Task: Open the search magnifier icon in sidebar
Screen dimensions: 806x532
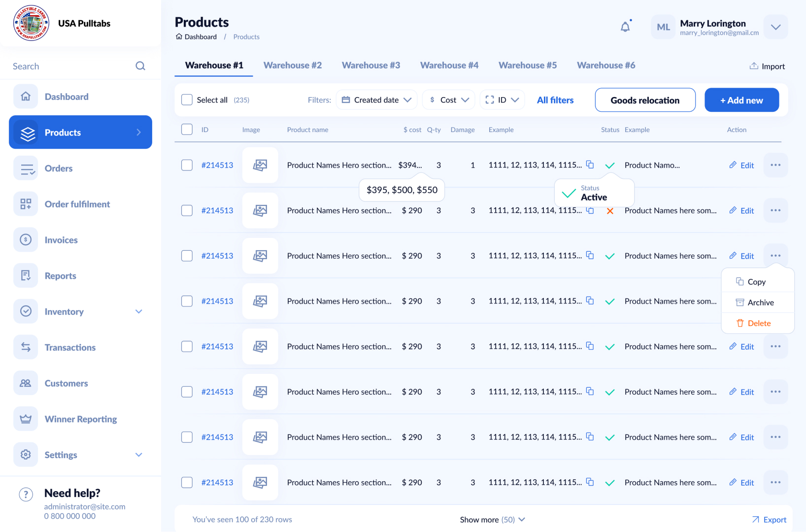Action: click(140, 66)
